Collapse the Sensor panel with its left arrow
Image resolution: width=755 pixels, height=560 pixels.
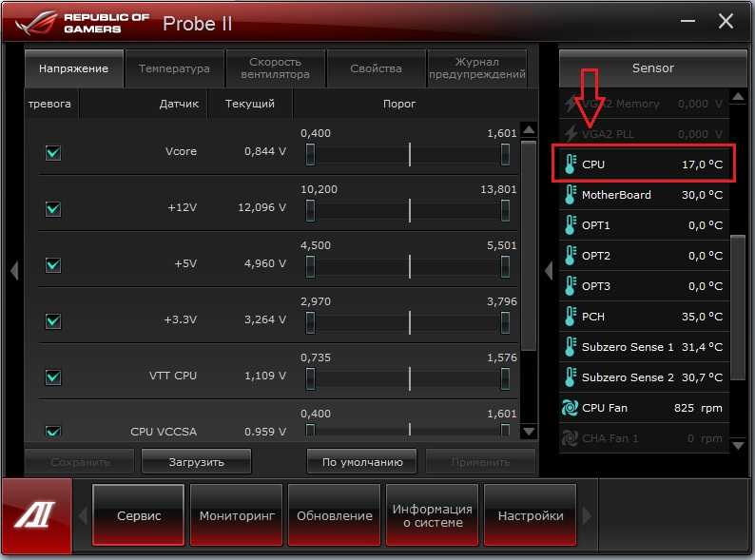pyautogui.click(x=549, y=271)
